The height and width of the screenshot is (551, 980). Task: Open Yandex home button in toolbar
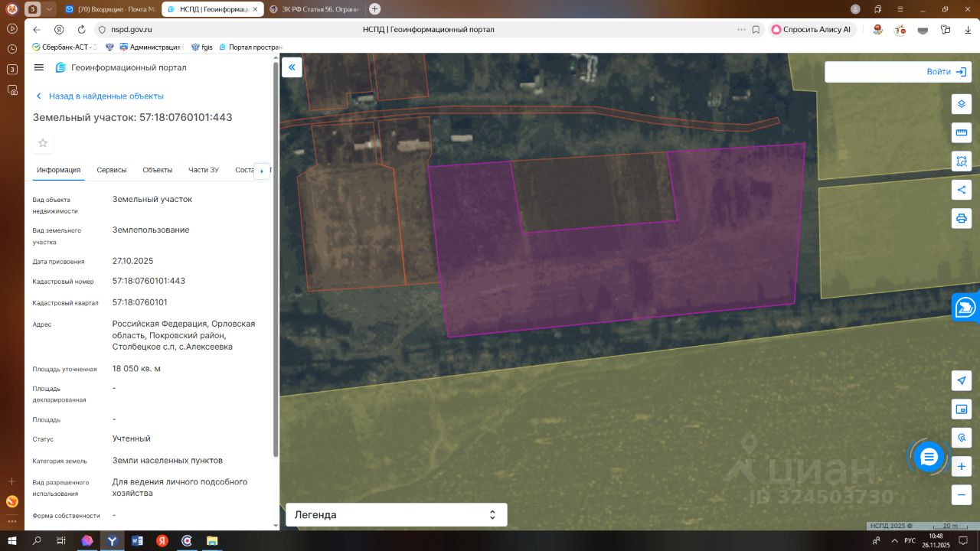point(59,30)
